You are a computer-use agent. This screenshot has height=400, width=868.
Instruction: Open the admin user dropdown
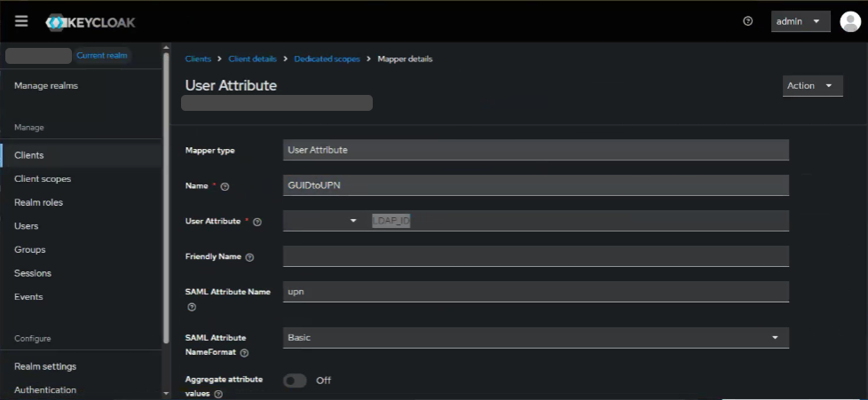(x=800, y=21)
